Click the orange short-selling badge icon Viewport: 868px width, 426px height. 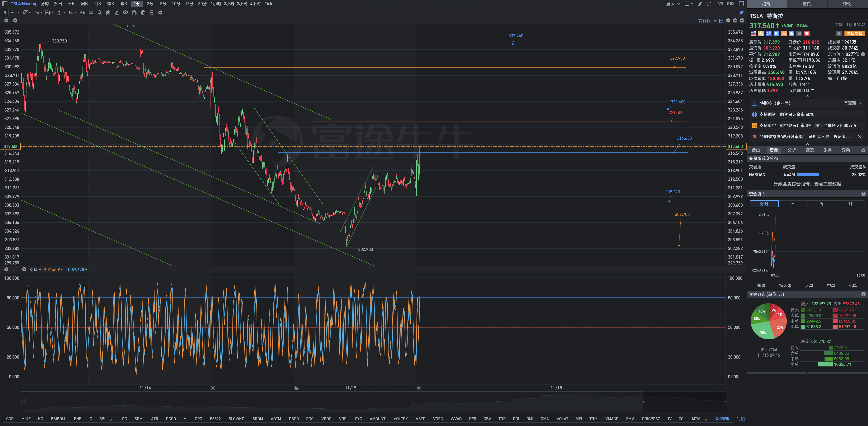[784, 34]
